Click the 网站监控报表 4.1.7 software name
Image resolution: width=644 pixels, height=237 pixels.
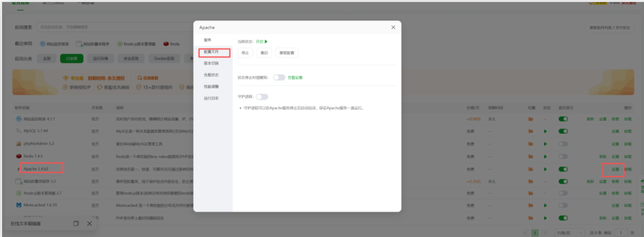point(39,119)
